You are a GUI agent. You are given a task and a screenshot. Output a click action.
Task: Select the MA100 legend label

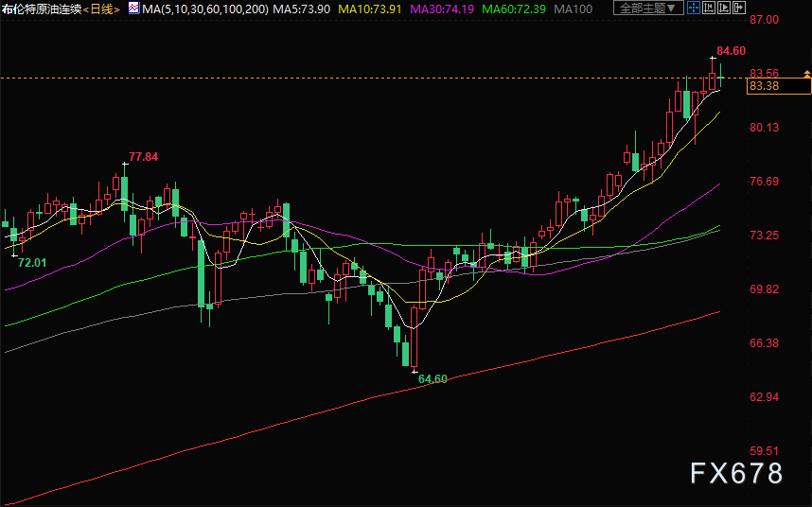[573, 9]
